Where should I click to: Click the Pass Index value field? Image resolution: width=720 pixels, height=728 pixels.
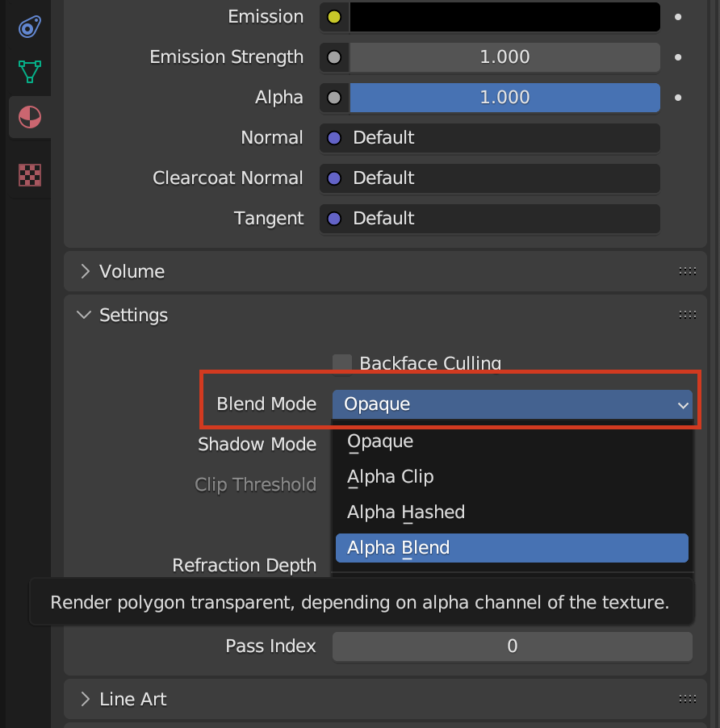(512, 646)
